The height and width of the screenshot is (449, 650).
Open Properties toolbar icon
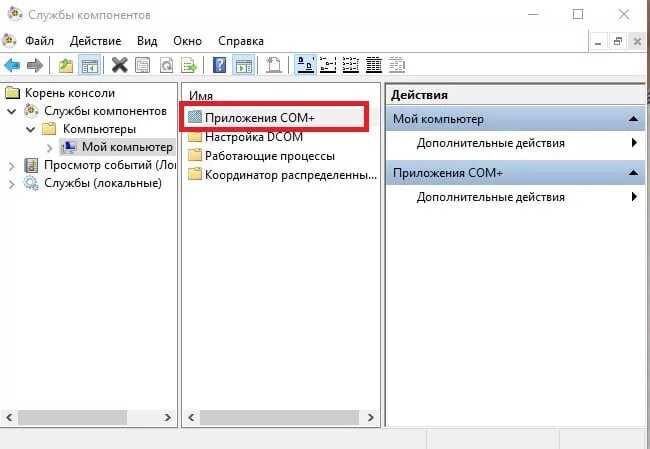pyautogui.click(x=143, y=65)
